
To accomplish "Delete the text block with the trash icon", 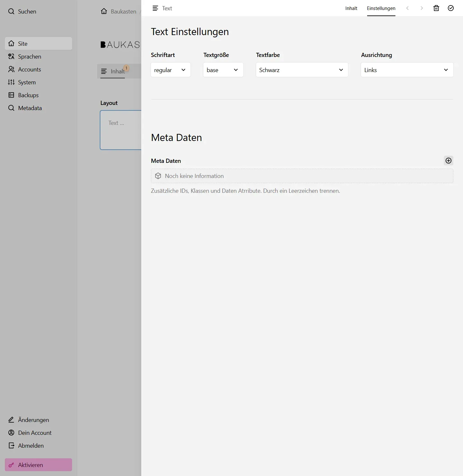I will (x=436, y=8).
